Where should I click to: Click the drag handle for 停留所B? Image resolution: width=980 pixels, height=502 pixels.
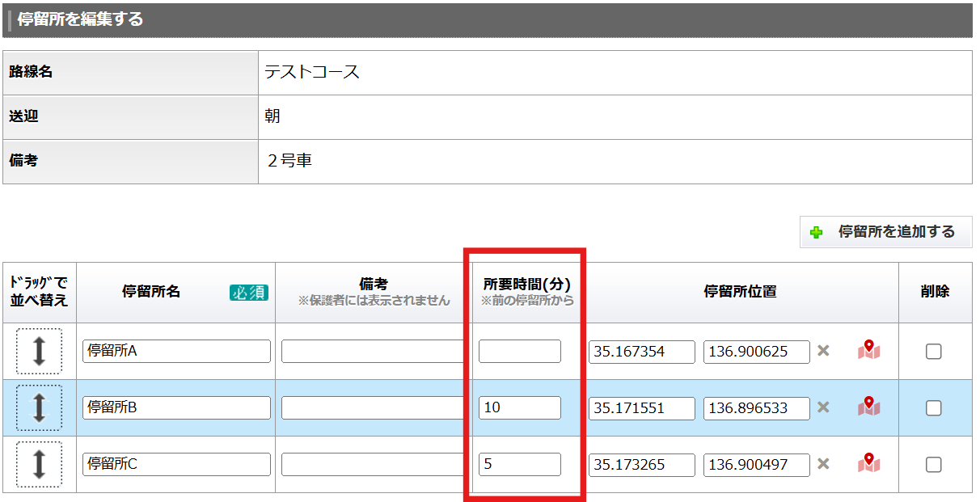39,407
